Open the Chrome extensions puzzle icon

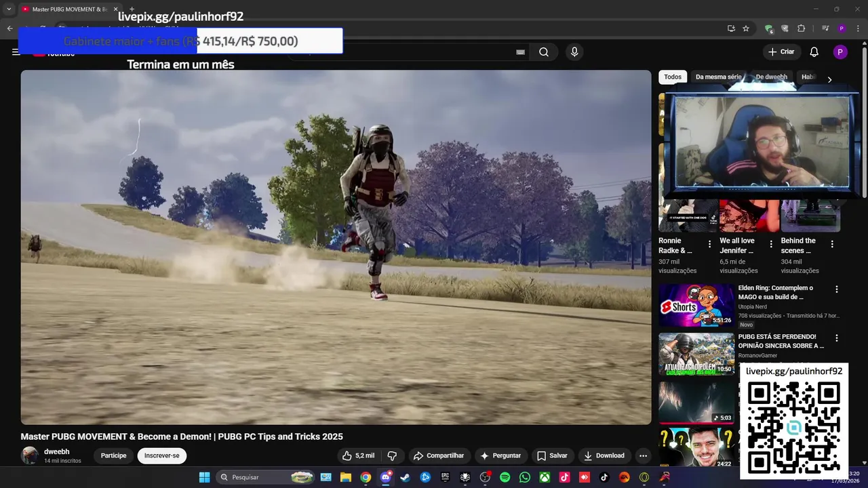(x=802, y=28)
